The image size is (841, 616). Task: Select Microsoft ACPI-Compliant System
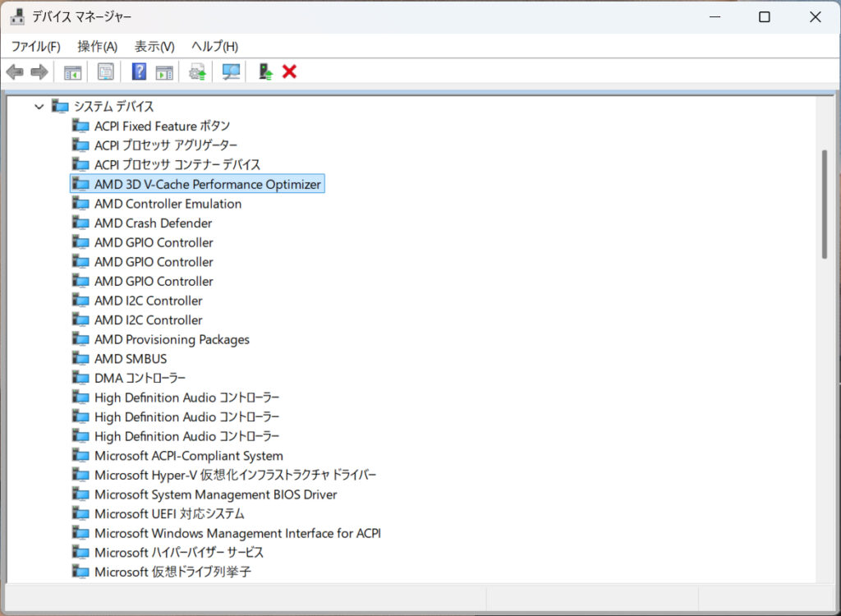point(189,456)
